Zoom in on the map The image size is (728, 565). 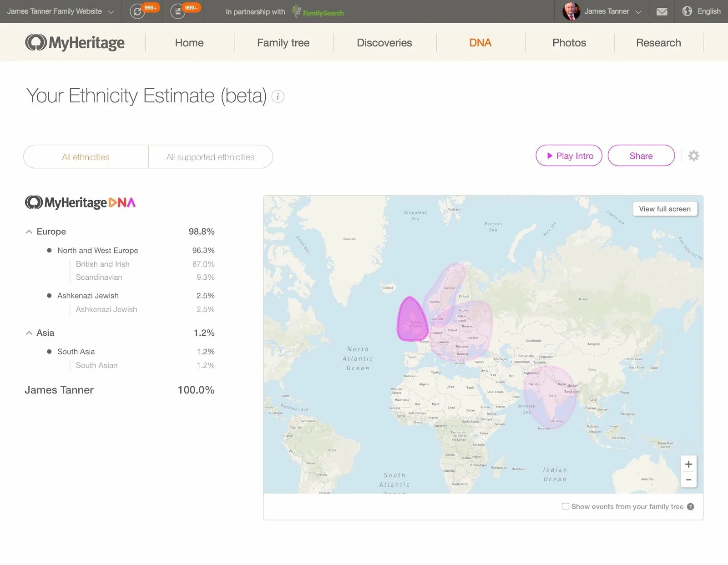(688, 464)
